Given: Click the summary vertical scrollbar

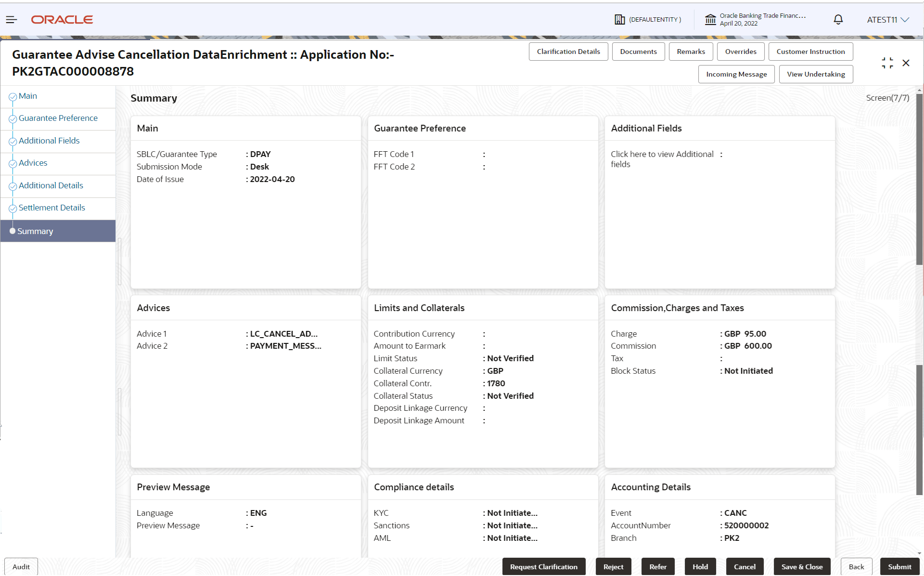Looking at the screenshot, I should pyautogui.click(x=919, y=178).
